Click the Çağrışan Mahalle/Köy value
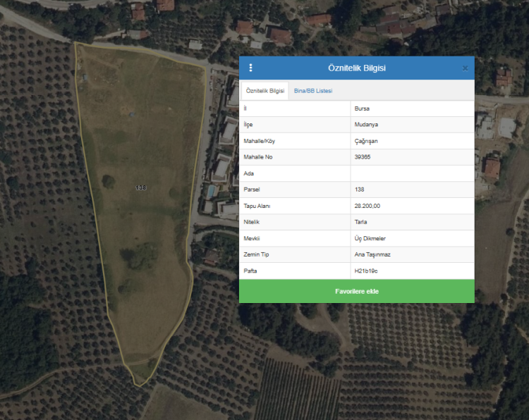Image resolution: width=529 pixels, height=420 pixels. (x=366, y=141)
